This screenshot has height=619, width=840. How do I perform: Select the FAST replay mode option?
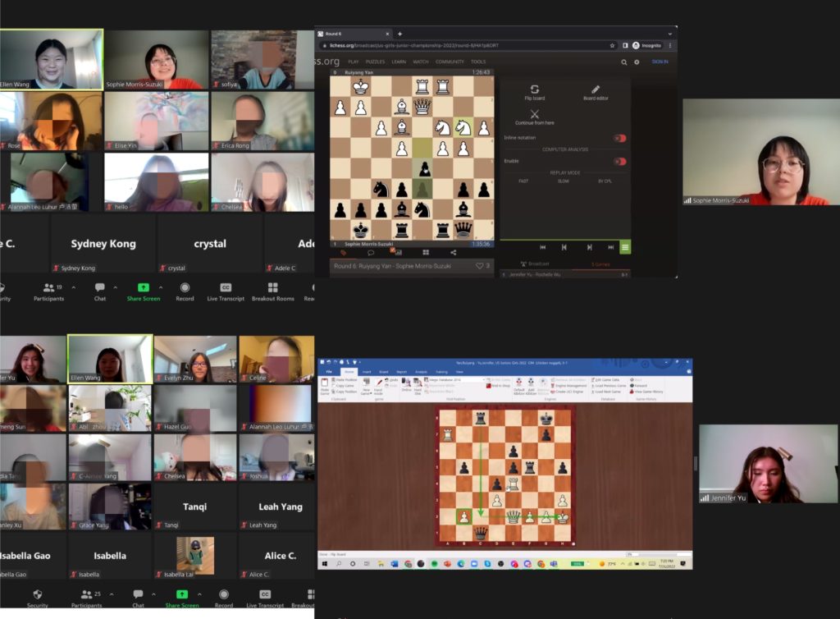[524, 181]
